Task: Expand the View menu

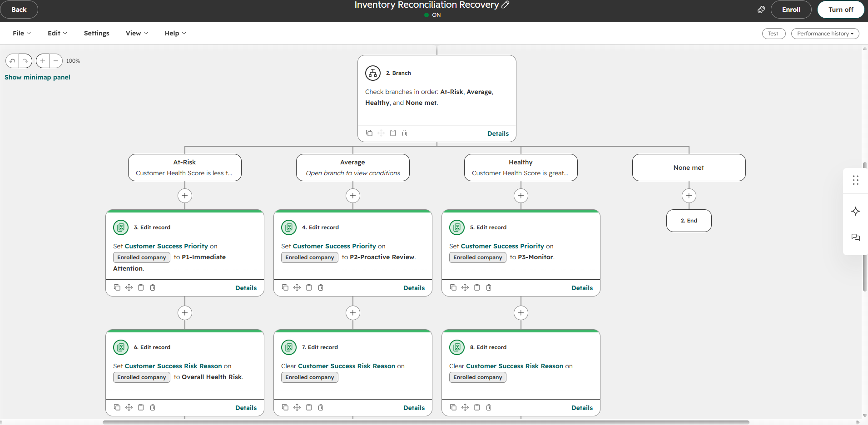Action: pyautogui.click(x=137, y=33)
